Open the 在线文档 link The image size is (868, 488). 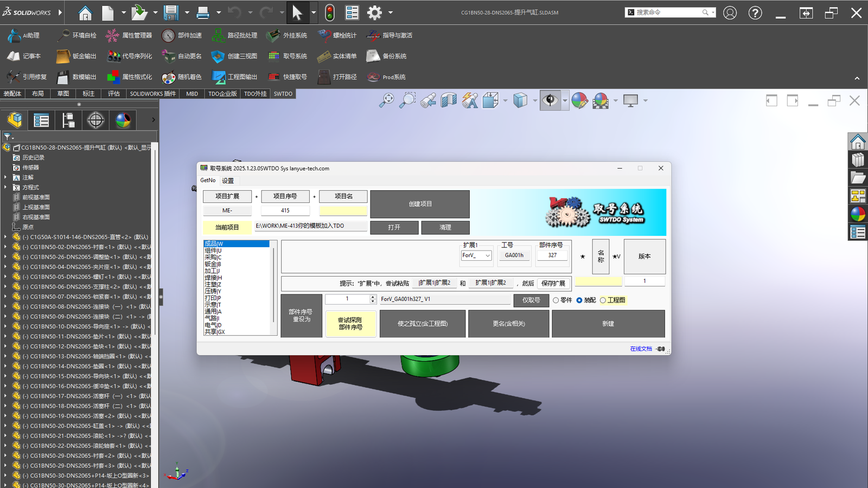click(641, 349)
